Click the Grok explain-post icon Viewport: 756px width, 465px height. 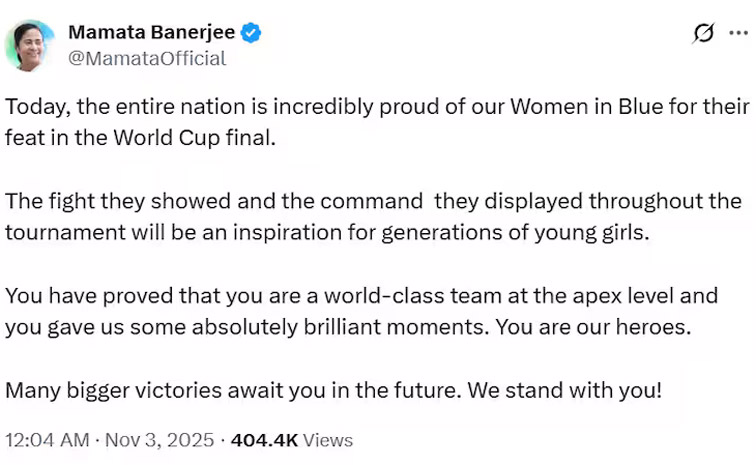click(704, 33)
